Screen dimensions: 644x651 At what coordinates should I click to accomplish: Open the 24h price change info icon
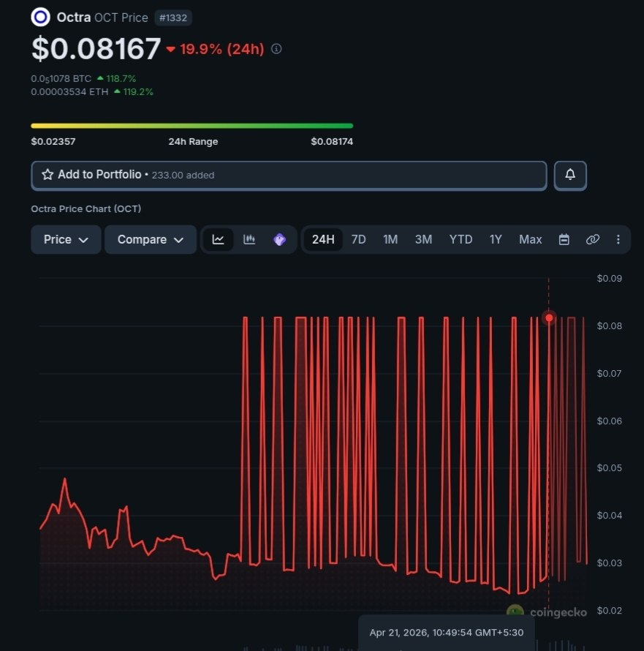tap(276, 49)
